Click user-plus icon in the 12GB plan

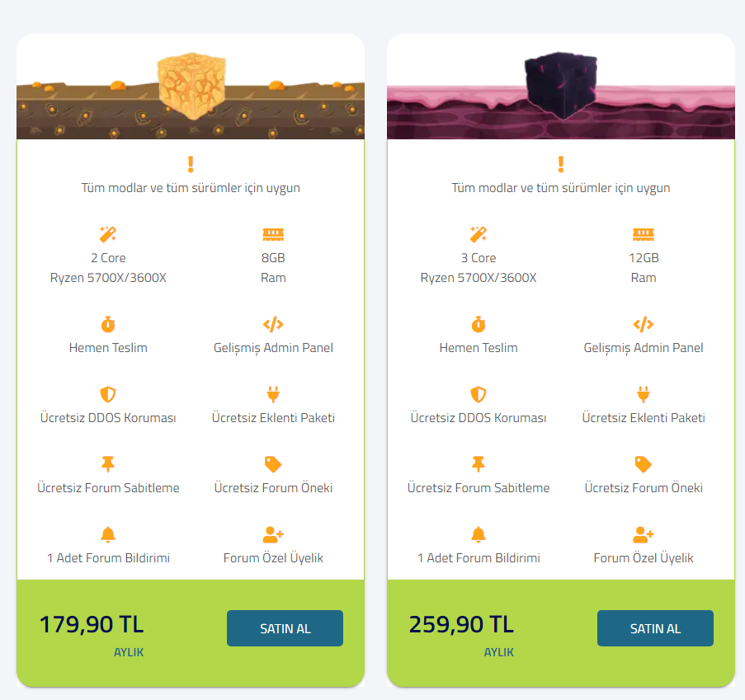coord(644,534)
